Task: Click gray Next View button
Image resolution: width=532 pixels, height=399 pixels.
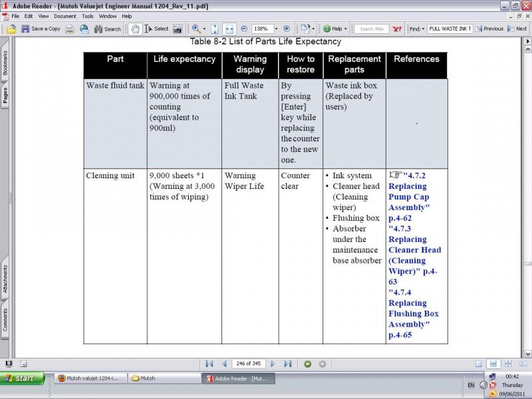Action: (x=323, y=364)
